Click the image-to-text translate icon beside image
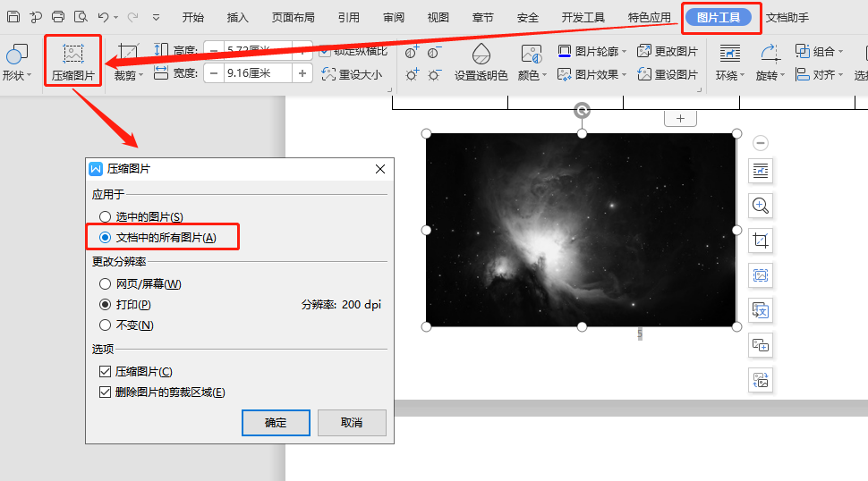The image size is (868, 481). click(761, 310)
